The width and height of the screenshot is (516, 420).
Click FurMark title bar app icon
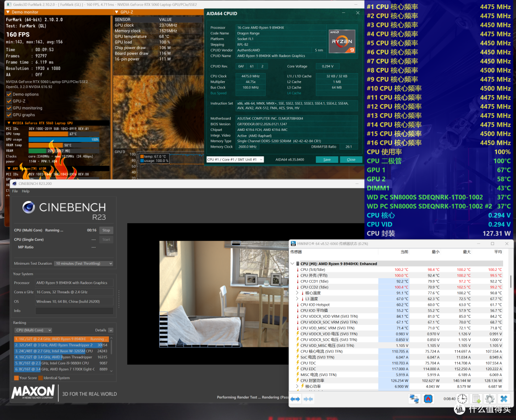pyautogui.click(x=8, y=5)
